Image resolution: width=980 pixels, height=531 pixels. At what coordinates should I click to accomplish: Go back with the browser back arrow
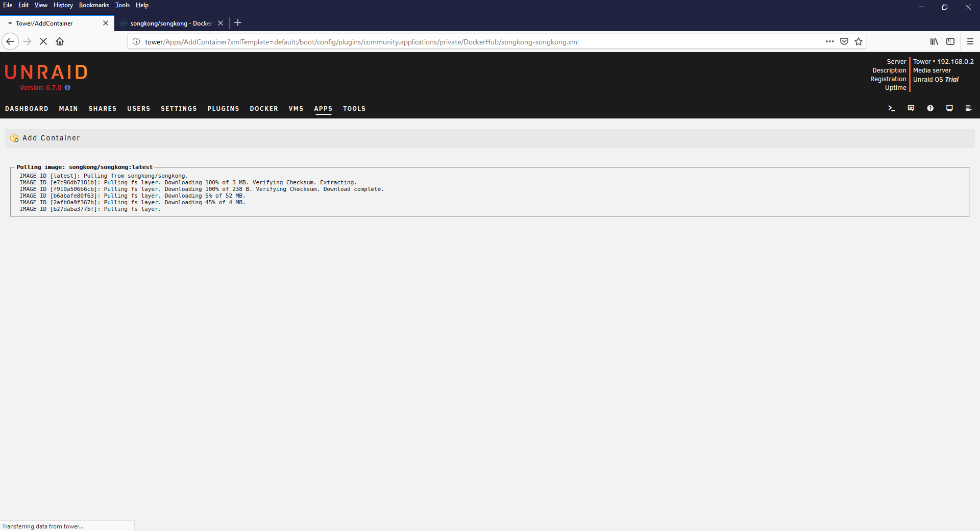[x=10, y=41]
